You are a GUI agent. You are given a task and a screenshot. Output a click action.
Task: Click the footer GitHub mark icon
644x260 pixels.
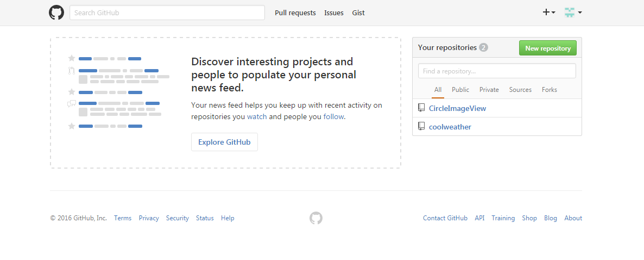[316, 218]
